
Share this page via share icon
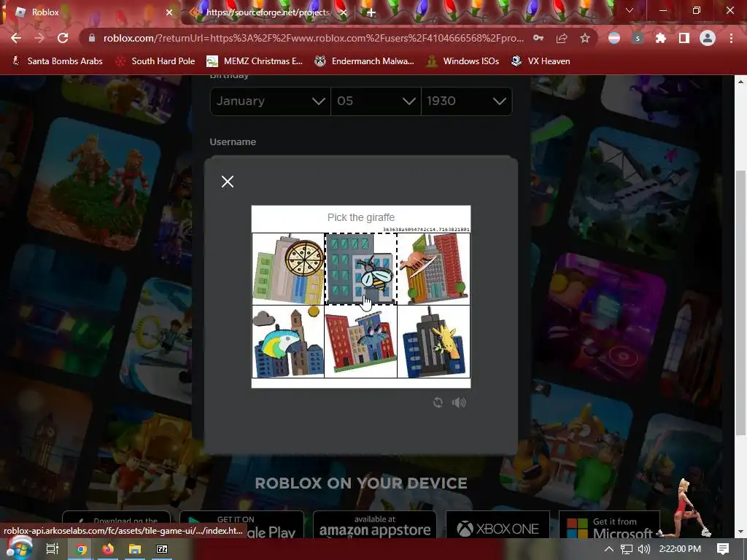(x=562, y=38)
